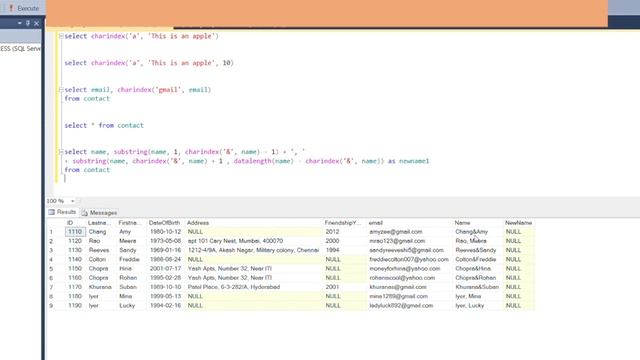Place cursor in charindex line ending with 10

149,63
